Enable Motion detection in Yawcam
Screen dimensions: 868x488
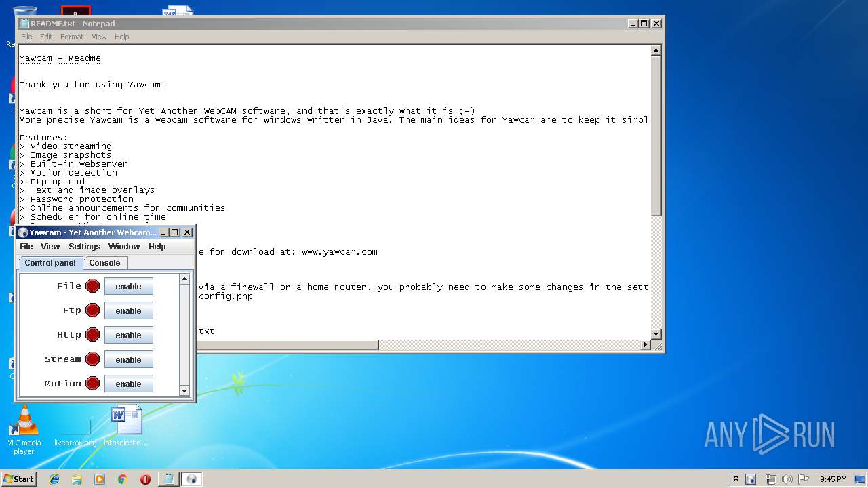click(x=128, y=384)
